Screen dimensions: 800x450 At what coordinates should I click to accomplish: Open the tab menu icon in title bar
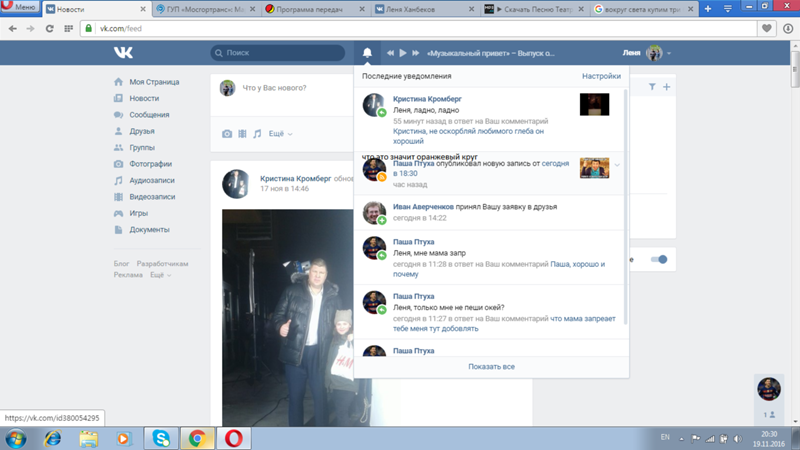tap(728, 9)
